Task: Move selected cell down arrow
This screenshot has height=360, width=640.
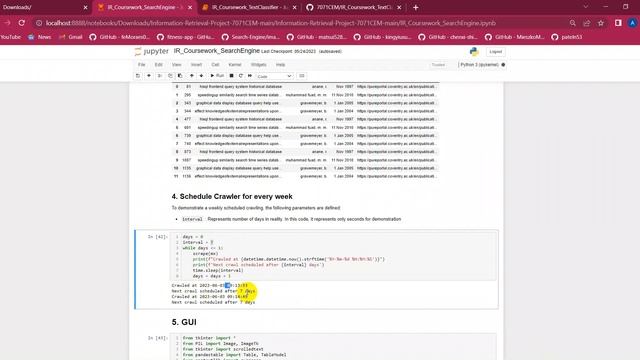Action: [201, 76]
